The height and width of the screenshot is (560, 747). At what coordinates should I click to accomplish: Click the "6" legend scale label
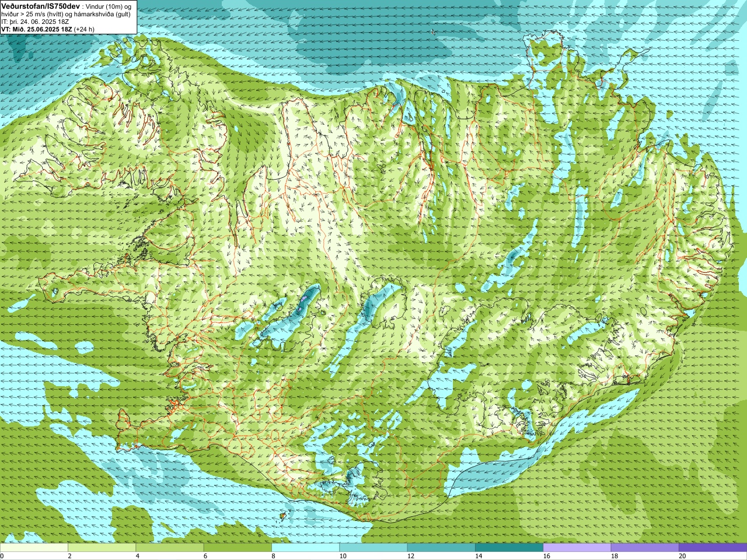[205, 556]
